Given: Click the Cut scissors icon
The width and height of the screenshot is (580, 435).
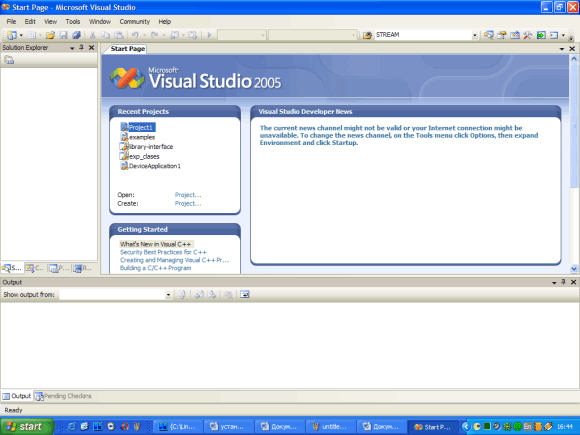Looking at the screenshot, I should pos(92,35).
